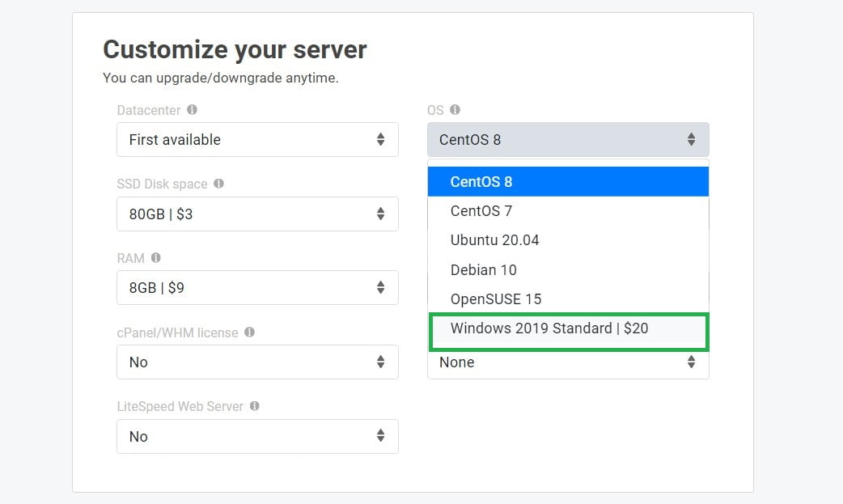Click the stepper arrows on the RAM selector
843x504 pixels.
tap(380, 287)
